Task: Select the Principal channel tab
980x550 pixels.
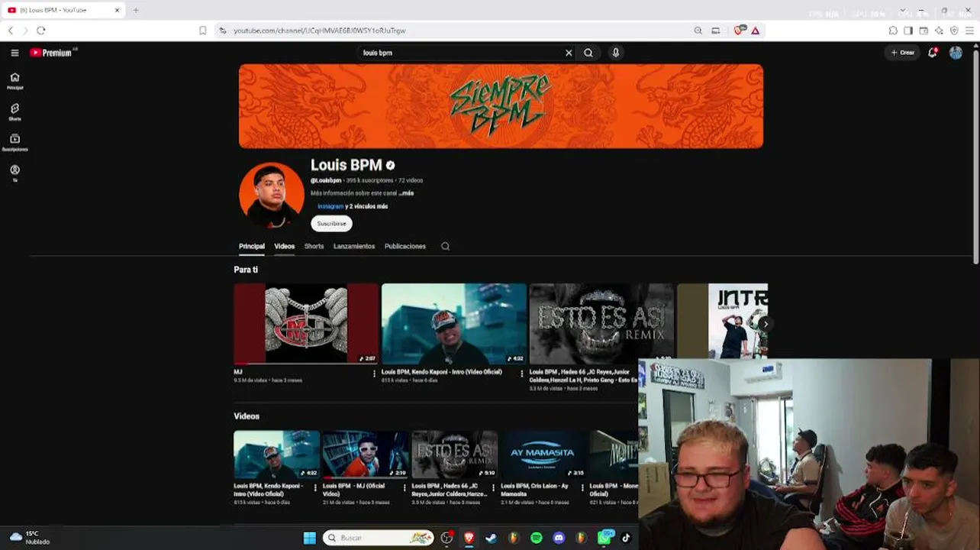Action: pos(252,246)
